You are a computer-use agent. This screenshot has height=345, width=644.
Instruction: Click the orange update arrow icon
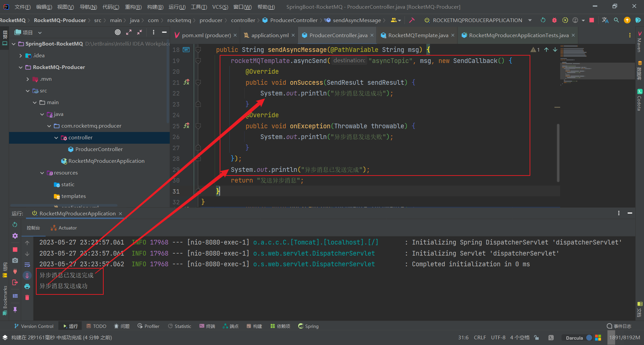pyautogui.click(x=627, y=20)
